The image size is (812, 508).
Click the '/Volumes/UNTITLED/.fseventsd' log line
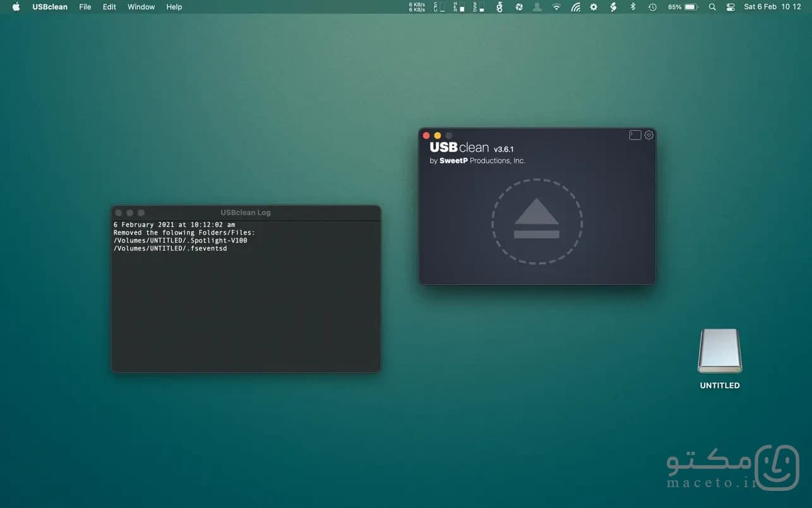pyautogui.click(x=170, y=248)
